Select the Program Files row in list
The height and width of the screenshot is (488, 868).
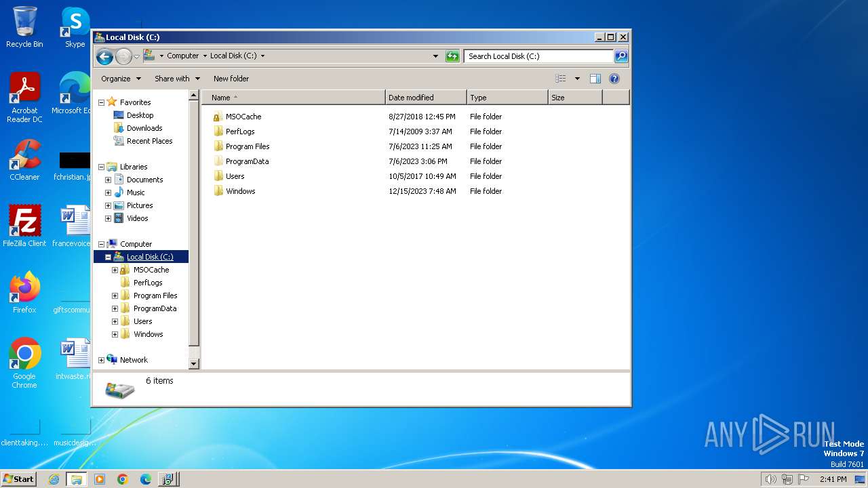248,146
